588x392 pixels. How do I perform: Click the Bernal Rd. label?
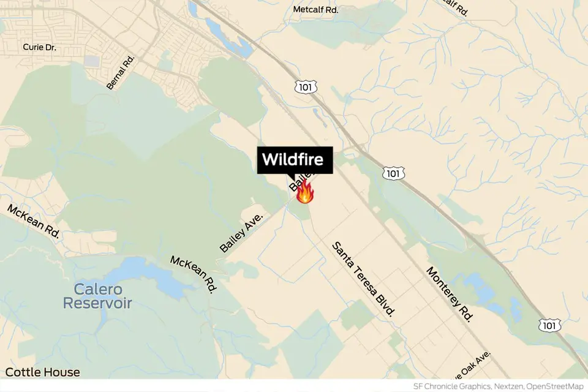121,72
